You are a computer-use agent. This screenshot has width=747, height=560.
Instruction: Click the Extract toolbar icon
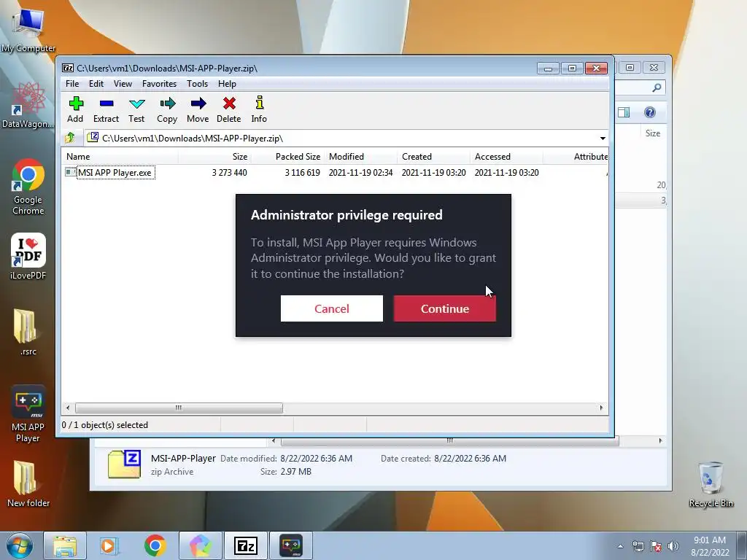(106, 109)
